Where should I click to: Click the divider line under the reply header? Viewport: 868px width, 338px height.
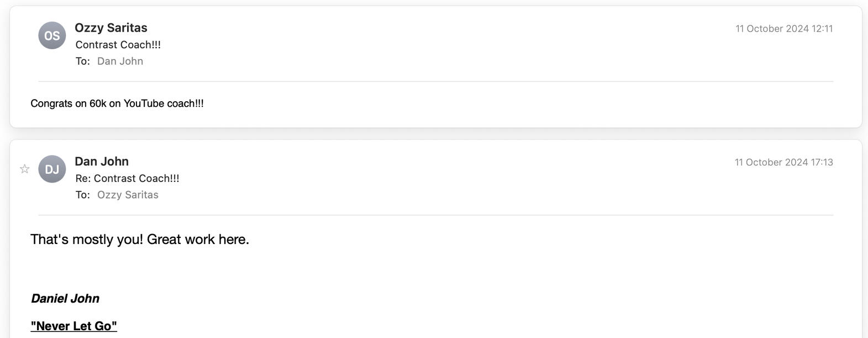(x=435, y=215)
